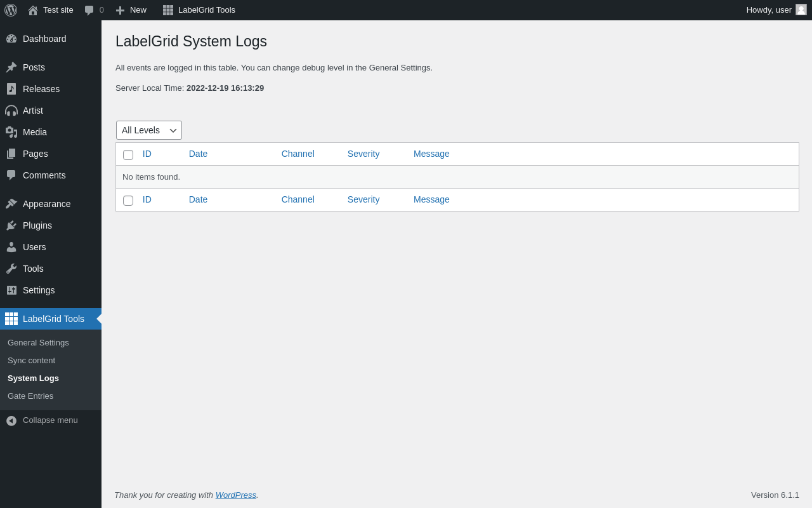Tick the select-all checkbox in table header
This screenshot has width=812, height=508.
pyautogui.click(x=128, y=155)
